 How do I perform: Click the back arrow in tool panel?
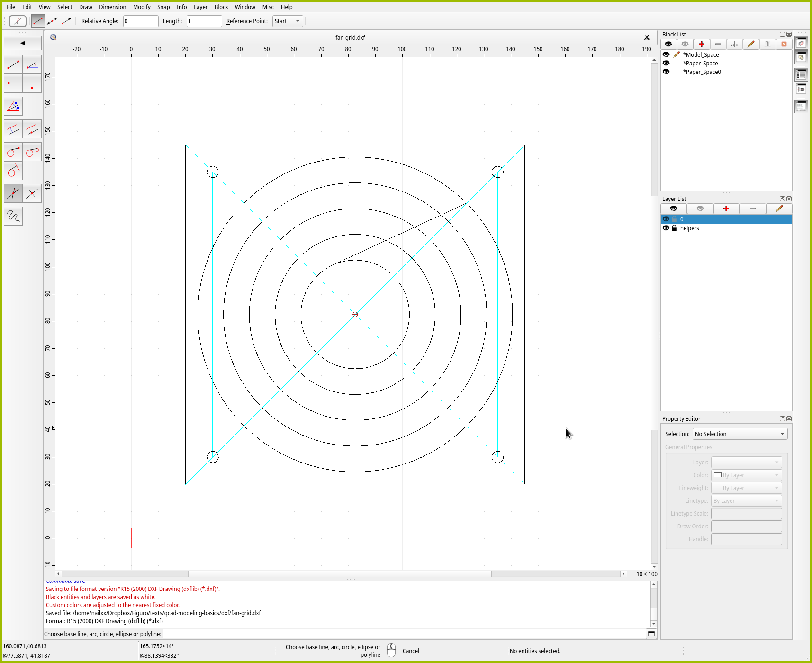(23, 43)
